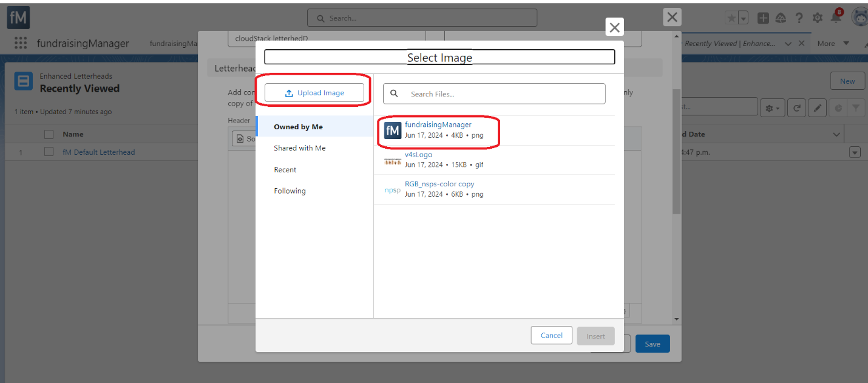Click the inline edit pencil icon
The height and width of the screenshot is (383, 868).
coord(818,108)
